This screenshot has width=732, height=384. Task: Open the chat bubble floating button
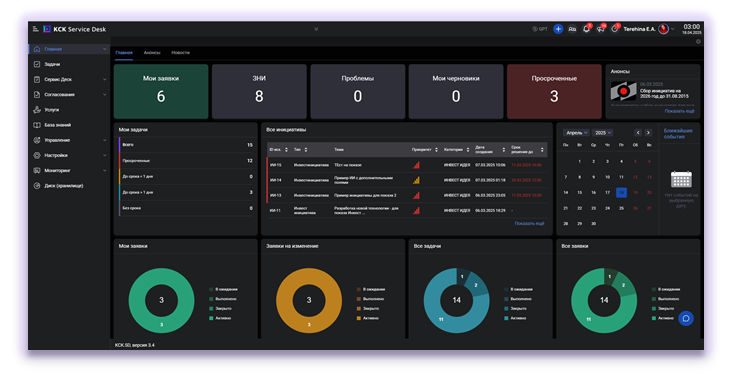coord(686,318)
